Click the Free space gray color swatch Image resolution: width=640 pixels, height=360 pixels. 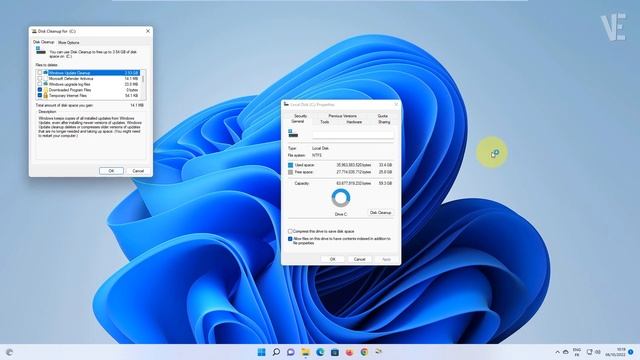click(291, 172)
